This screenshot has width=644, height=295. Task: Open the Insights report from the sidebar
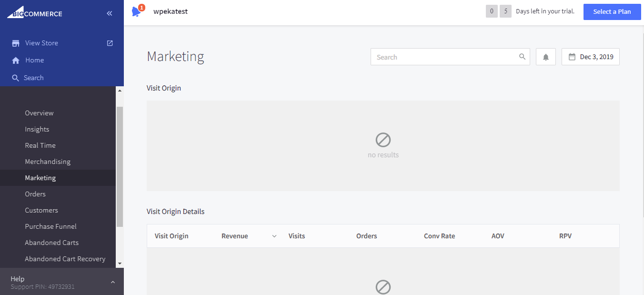coord(37,129)
